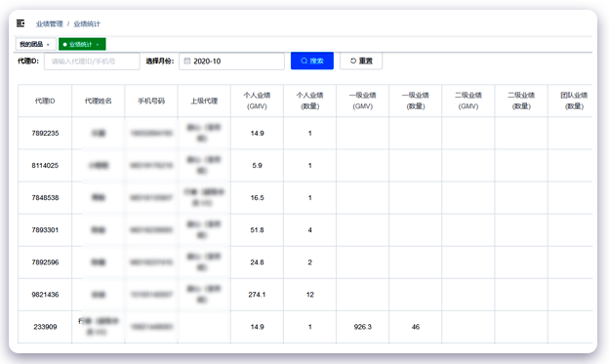
Task: Focus the 代理ID input field
Action: [x=92, y=61]
